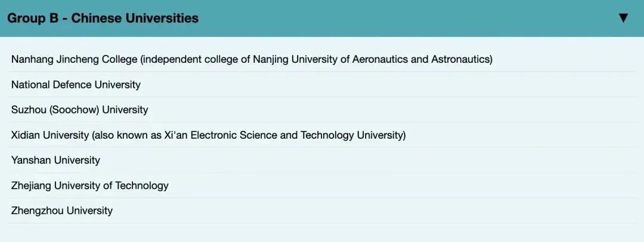Select the National Defence University row
This screenshot has width=644, height=242.
[76, 85]
